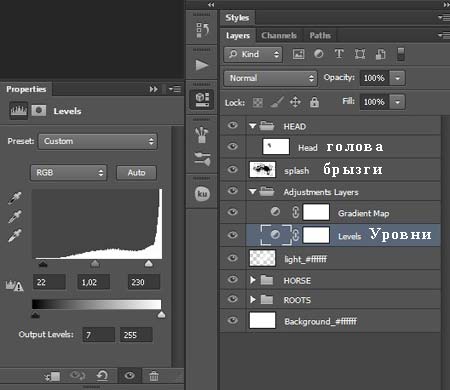Viewport: 450px width, 390px height.
Task: Lock transparent pixels icon
Action: click(258, 102)
